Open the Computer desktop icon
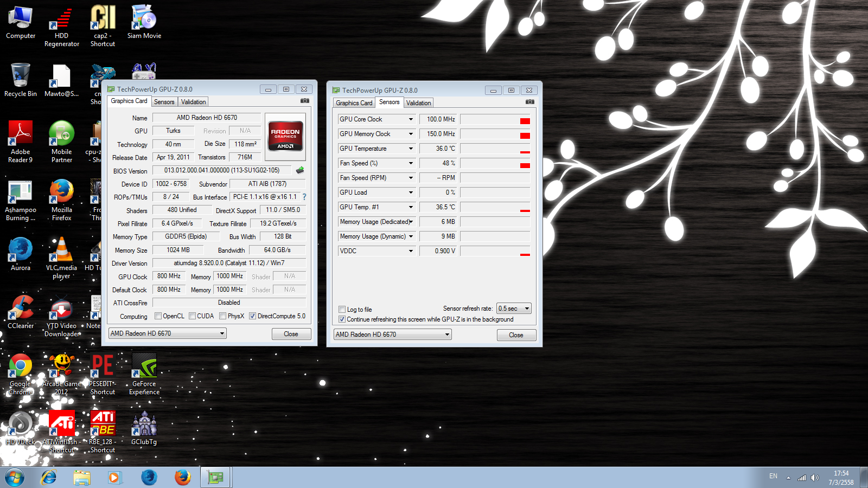This screenshot has height=488, width=868. (x=21, y=22)
